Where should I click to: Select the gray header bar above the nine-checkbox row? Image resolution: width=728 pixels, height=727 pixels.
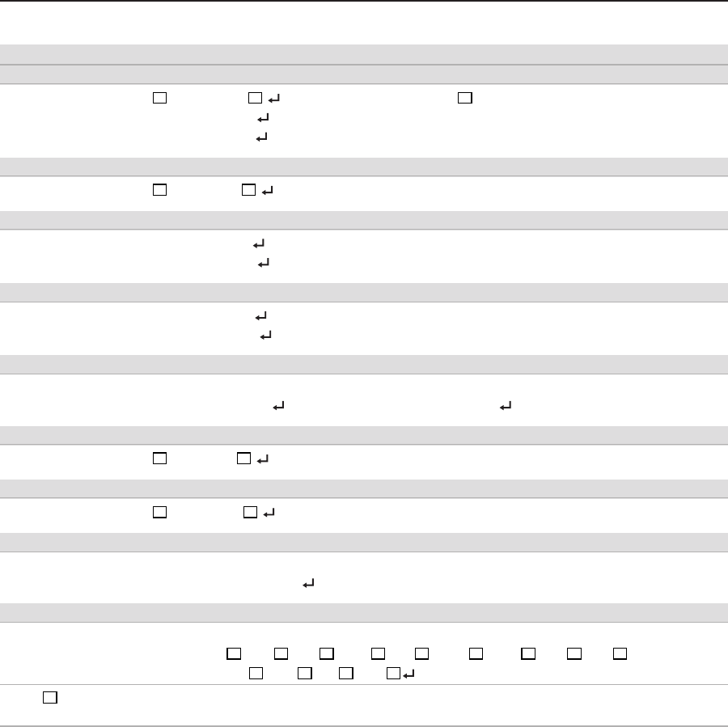point(364,612)
